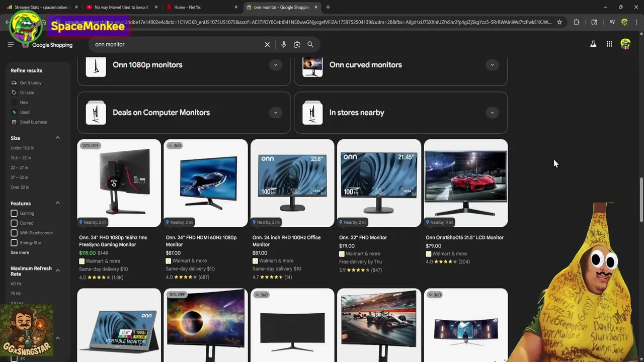Show more features with See more
The image size is (644, 362).
pos(20,252)
